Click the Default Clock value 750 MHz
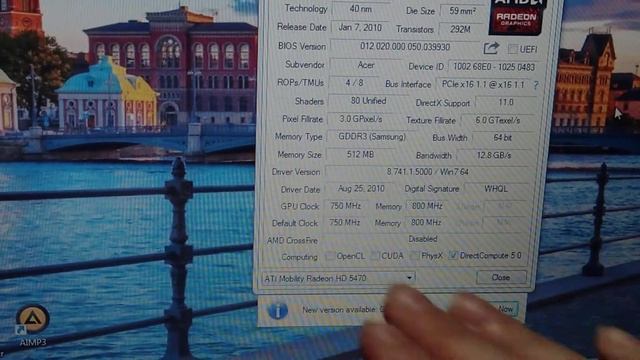The image size is (640, 360). [344, 222]
